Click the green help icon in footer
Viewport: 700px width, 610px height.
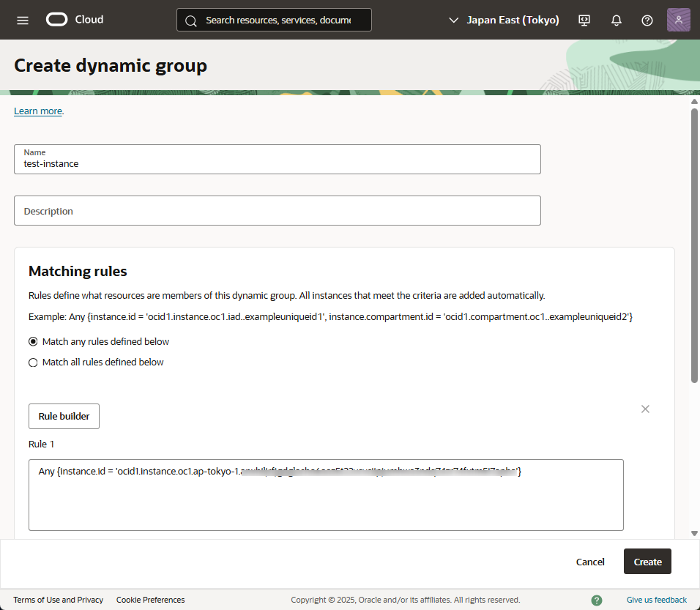coord(597,600)
